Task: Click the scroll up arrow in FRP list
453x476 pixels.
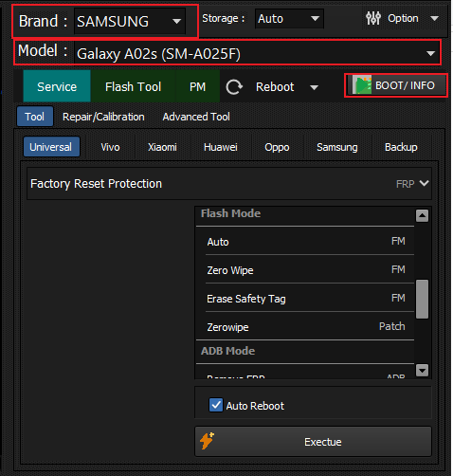Action: [x=422, y=216]
